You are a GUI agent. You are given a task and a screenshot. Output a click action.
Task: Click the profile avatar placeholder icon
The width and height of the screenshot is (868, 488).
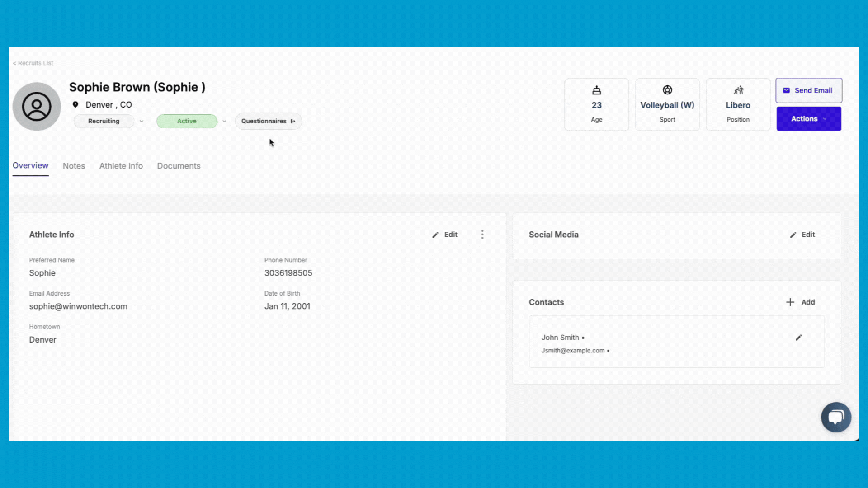[37, 107]
